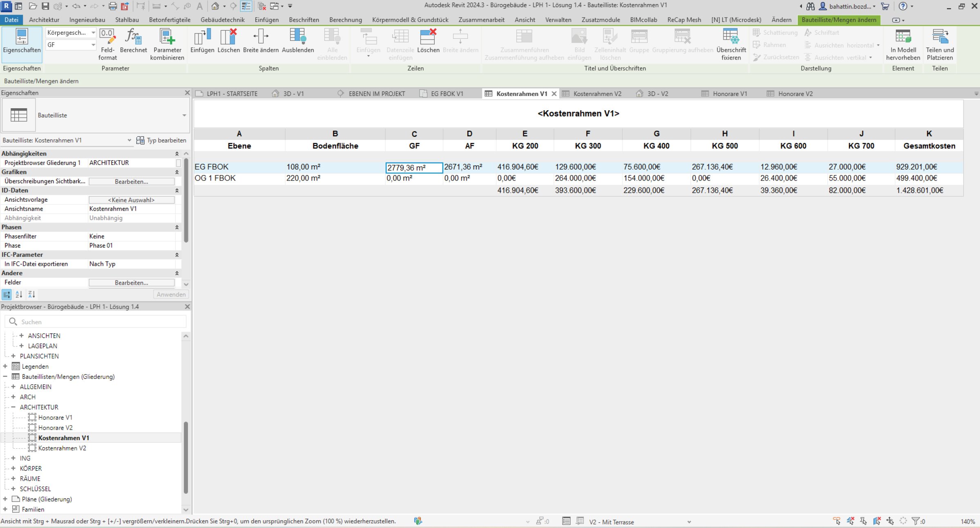
Task: Expand the RÄUME tree node
Action: [x=13, y=479]
